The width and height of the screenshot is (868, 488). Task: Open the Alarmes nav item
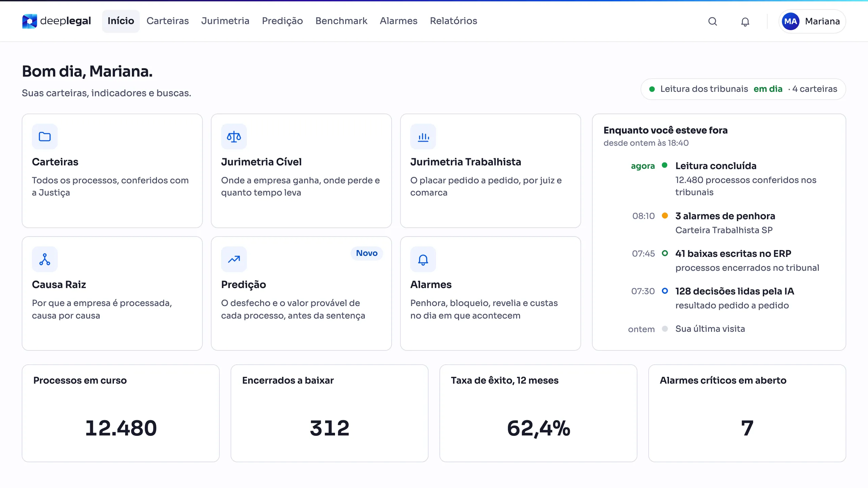coord(398,21)
